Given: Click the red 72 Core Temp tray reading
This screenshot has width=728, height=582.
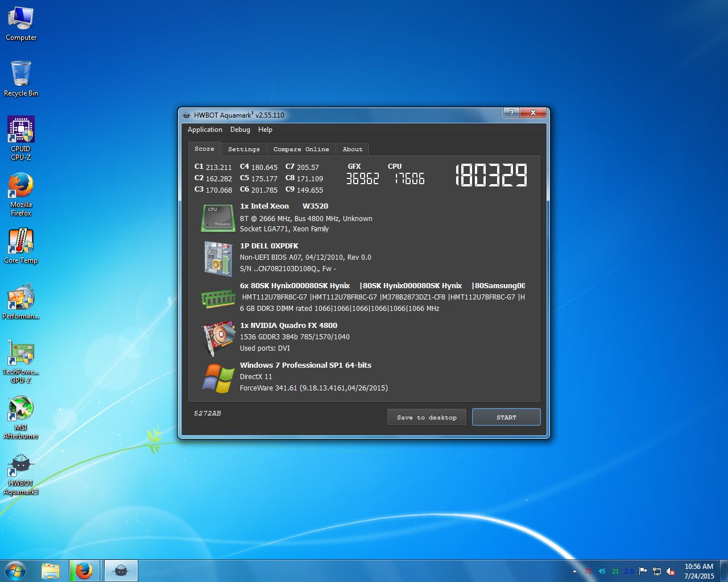Looking at the screenshot, I should click(x=588, y=571).
